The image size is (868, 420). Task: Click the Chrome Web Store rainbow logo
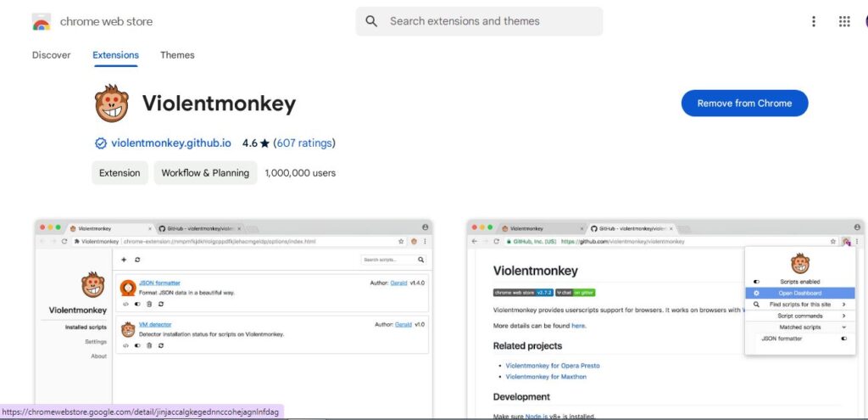pos(42,21)
